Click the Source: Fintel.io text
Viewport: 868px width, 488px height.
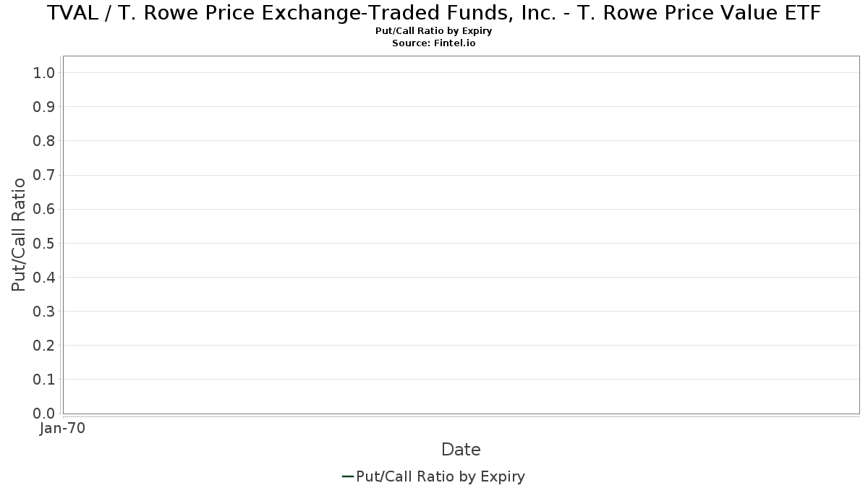[434, 43]
